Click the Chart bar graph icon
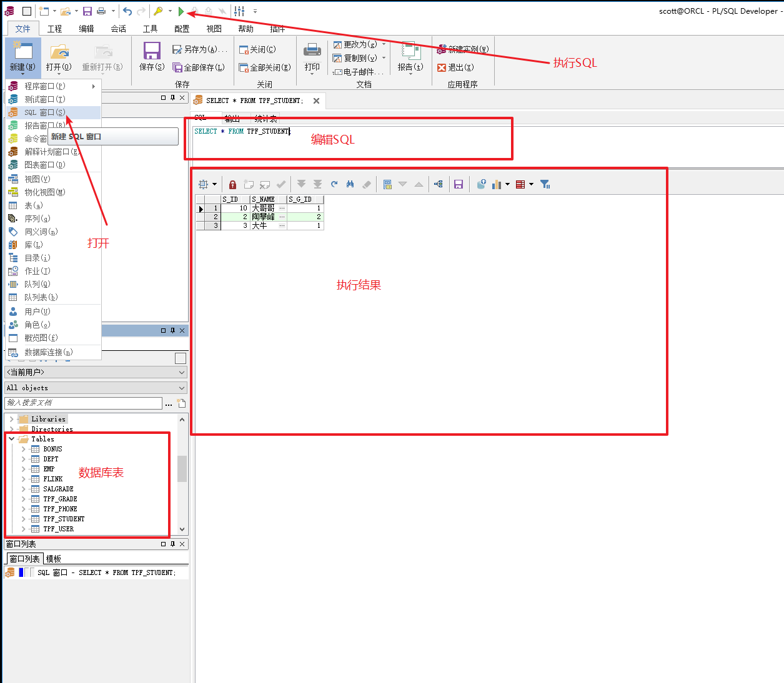 [x=497, y=184]
